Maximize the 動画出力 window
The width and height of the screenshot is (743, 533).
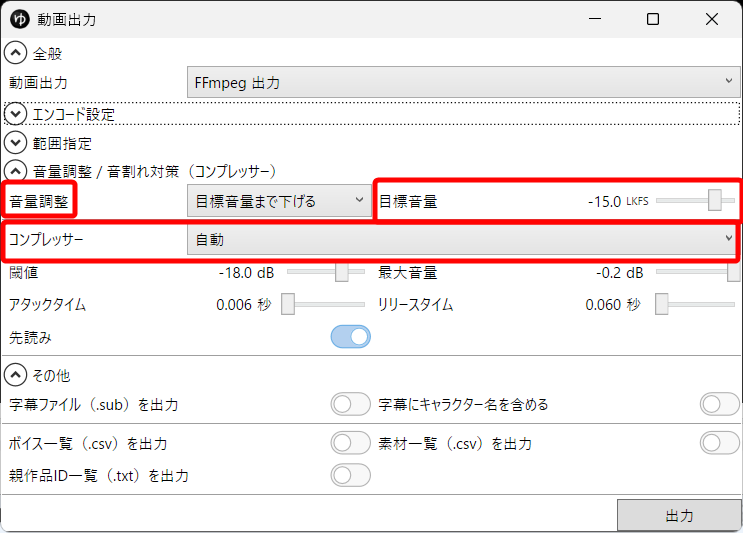click(x=653, y=19)
